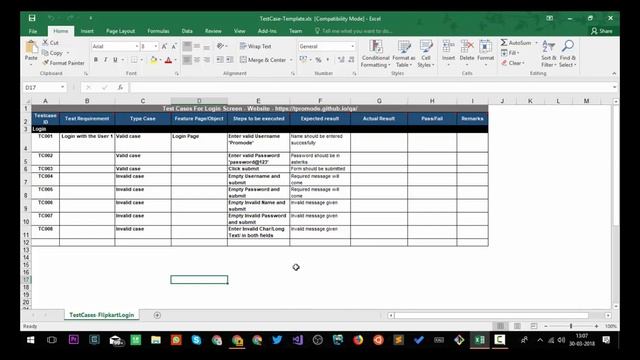The width and height of the screenshot is (640, 360).
Task: Increase font size with larger A icon
Action: (x=164, y=47)
